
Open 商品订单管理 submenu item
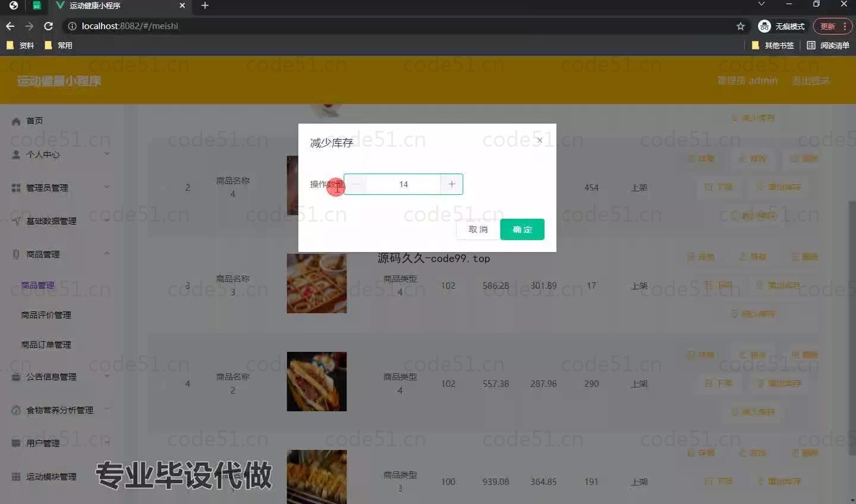click(46, 345)
